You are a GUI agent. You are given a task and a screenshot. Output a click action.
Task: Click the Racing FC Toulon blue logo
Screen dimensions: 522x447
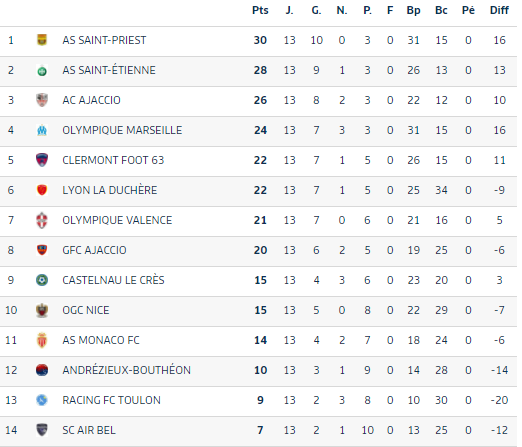(x=42, y=400)
